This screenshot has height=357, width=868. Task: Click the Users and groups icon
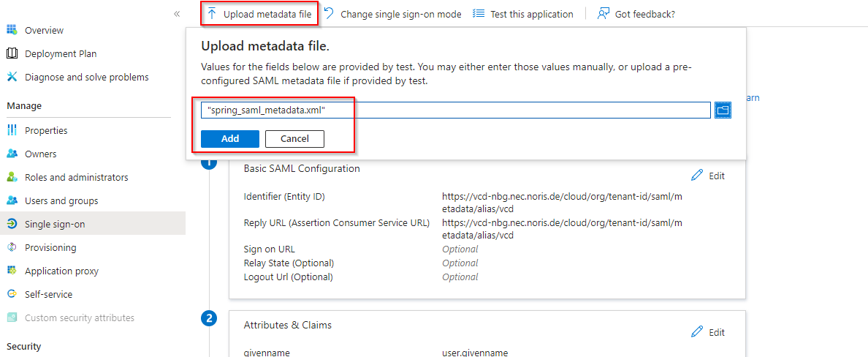click(12, 200)
